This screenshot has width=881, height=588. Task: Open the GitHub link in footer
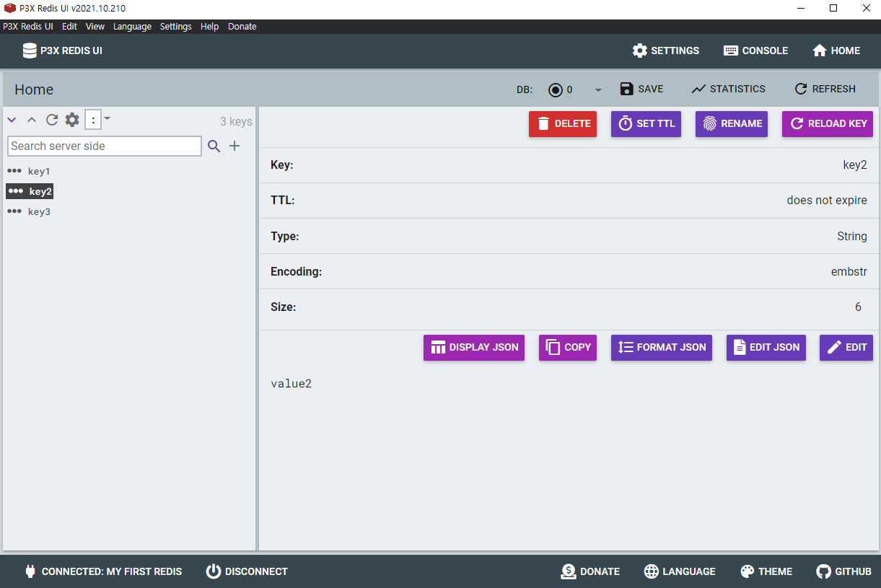tap(843, 571)
